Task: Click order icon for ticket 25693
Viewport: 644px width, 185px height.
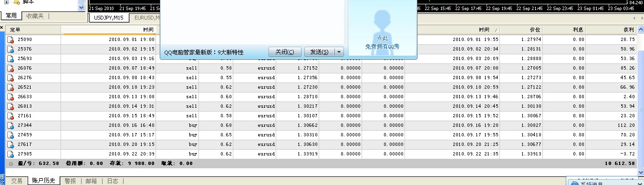Action: (10, 59)
